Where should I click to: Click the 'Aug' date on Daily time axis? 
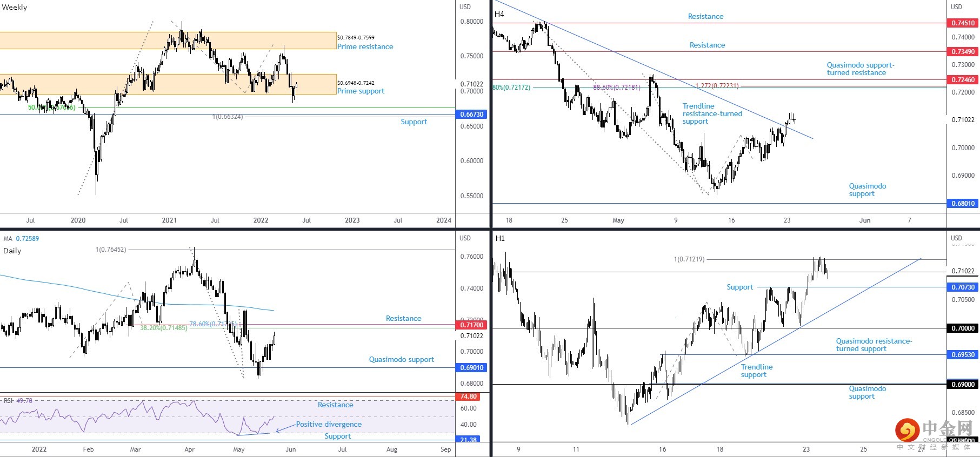392,449
